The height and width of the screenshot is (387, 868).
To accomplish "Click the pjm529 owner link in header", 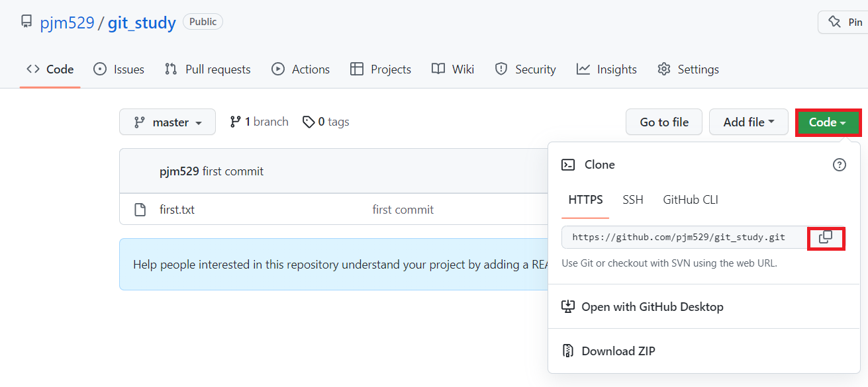I will (67, 23).
